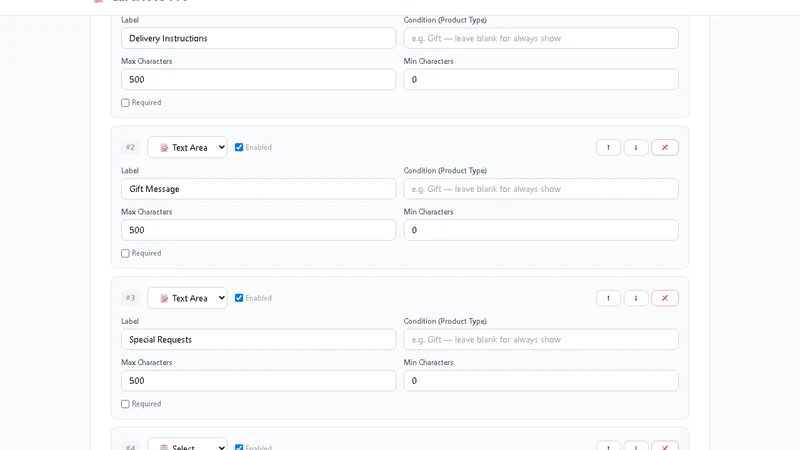The height and width of the screenshot is (450, 800).
Task: Mark Gift Message field as Required
Action: (125, 253)
